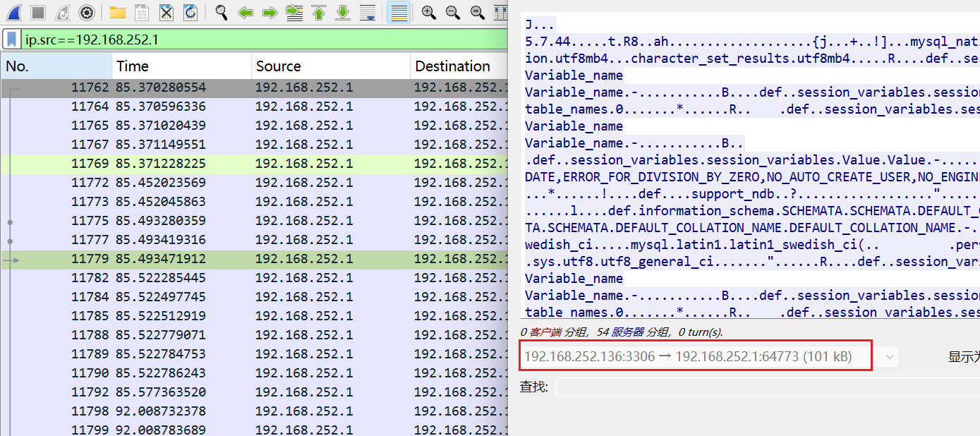Stop the running packet capture
980x436 pixels.
click(38, 12)
